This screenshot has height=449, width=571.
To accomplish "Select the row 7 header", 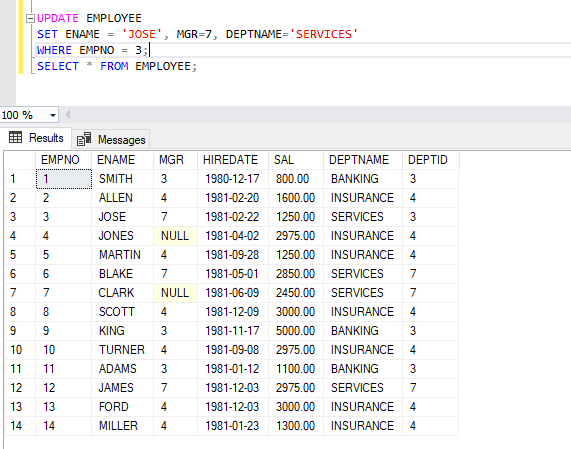I will click(x=20, y=293).
